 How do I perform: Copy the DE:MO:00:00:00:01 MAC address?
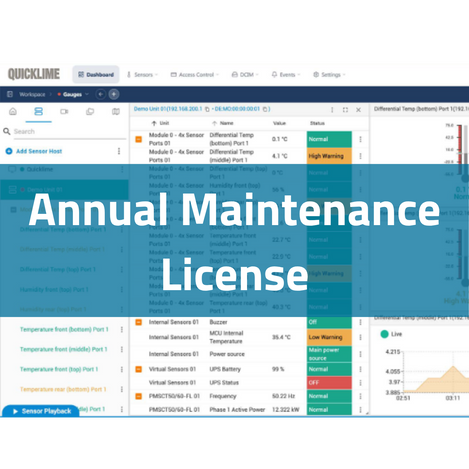pyautogui.click(x=265, y=109)
